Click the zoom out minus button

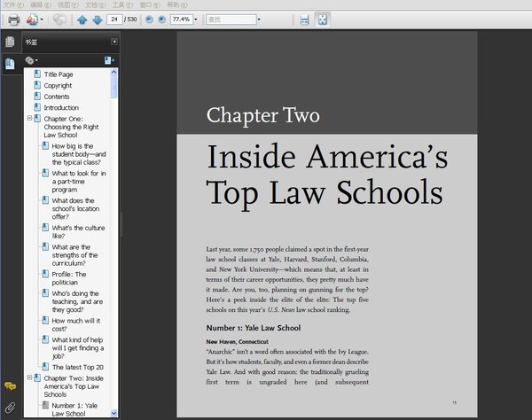(149, 19)
